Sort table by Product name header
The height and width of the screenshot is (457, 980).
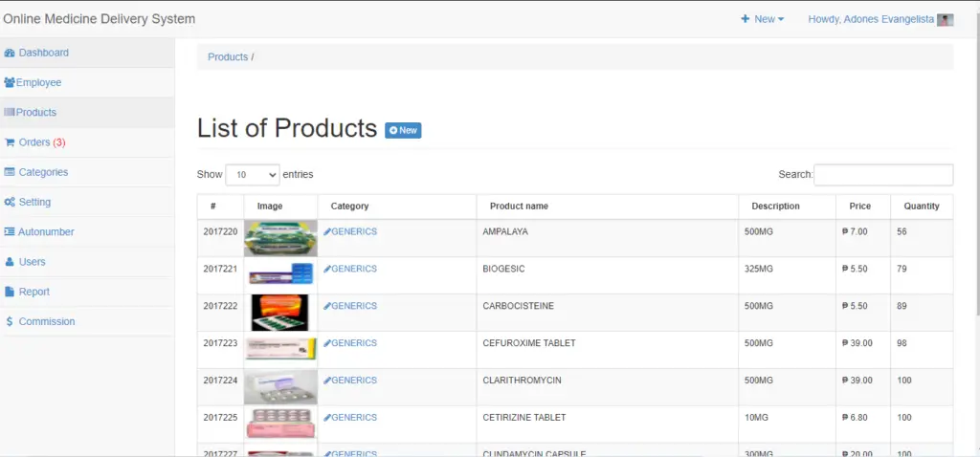608,207
